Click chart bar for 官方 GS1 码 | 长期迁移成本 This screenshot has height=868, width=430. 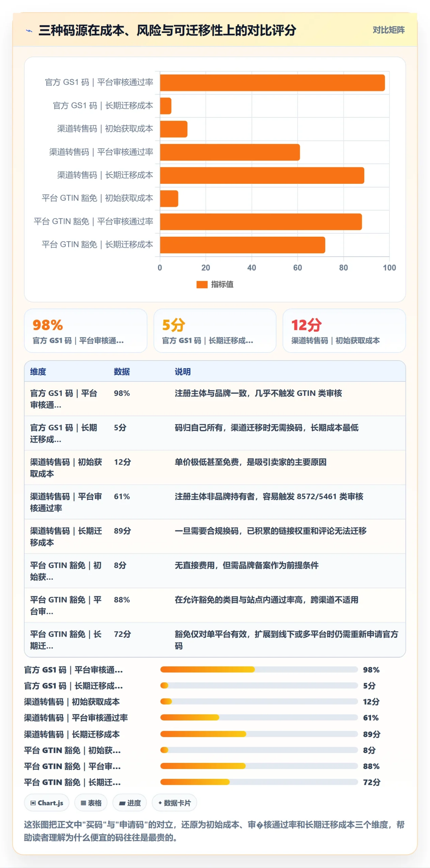[x=165, y=106]
